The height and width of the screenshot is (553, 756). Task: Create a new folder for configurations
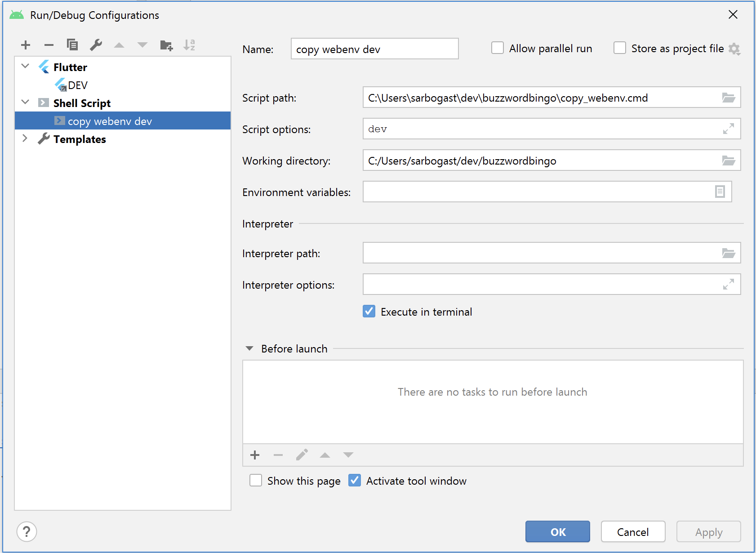pos(166,45)
